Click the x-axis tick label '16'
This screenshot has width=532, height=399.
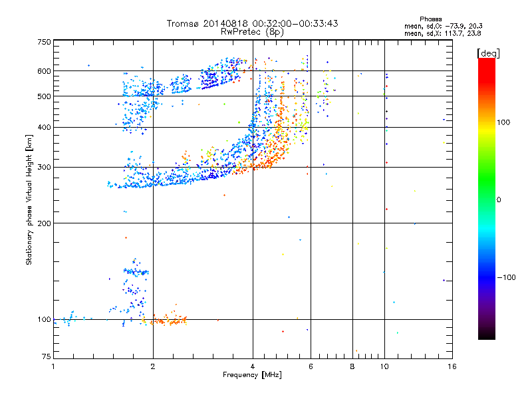coord(452,366)
